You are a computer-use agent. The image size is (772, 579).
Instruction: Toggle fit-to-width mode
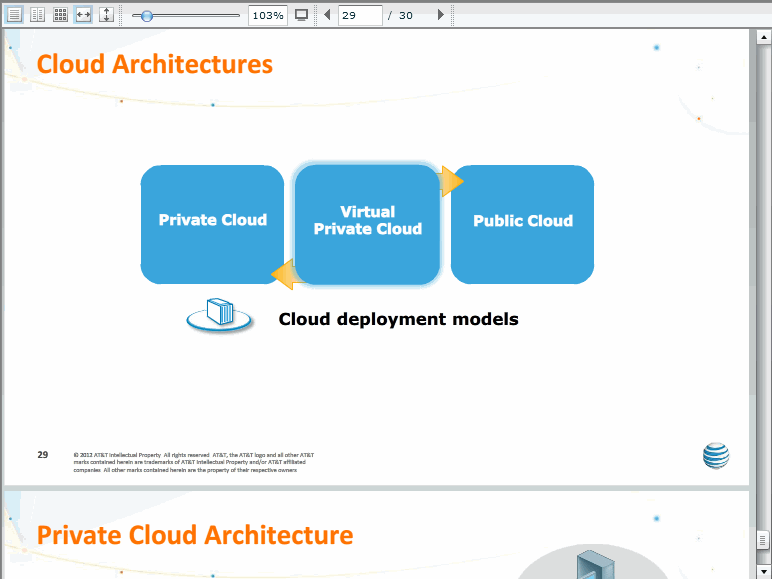83,15
